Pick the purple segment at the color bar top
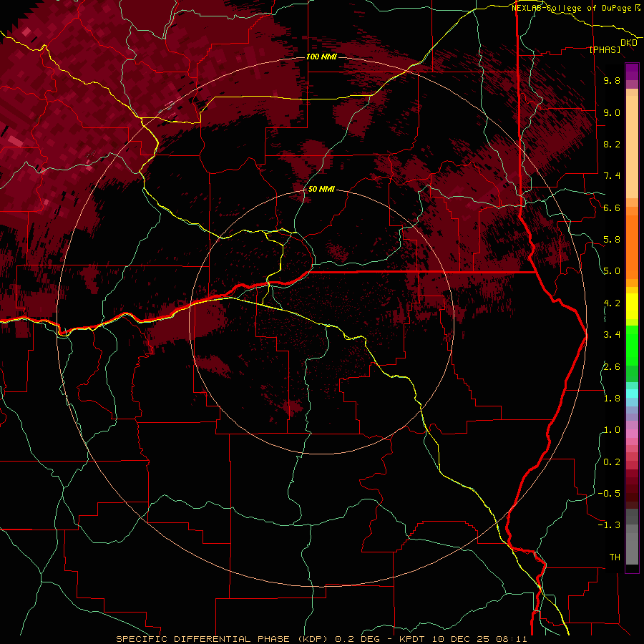Viewport: 644px width, 644px height. (632, 72)
